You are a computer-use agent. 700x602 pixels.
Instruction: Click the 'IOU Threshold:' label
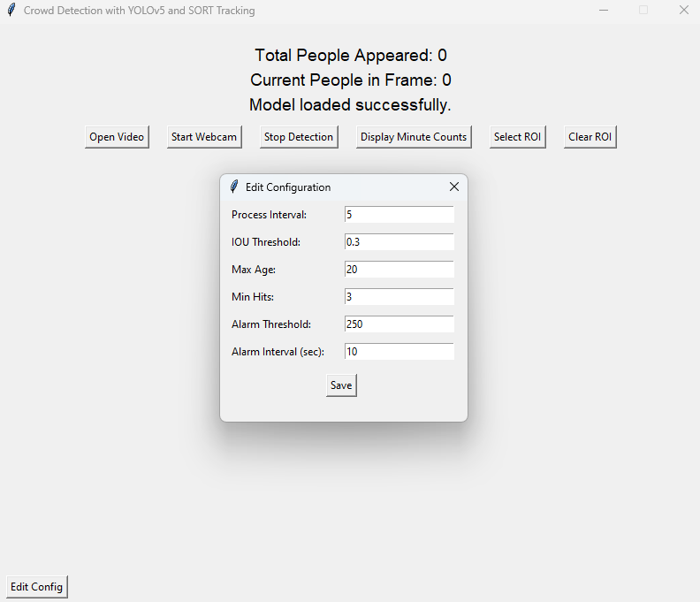[x=266, y=242]
